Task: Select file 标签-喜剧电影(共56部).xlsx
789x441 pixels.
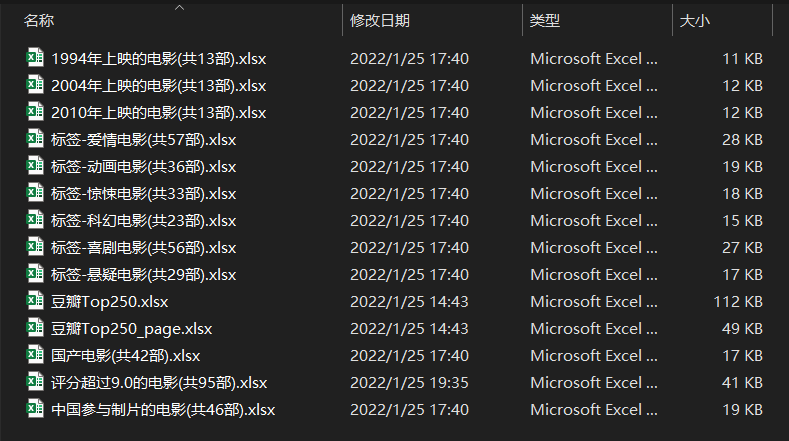Action: tap(143, 247)
